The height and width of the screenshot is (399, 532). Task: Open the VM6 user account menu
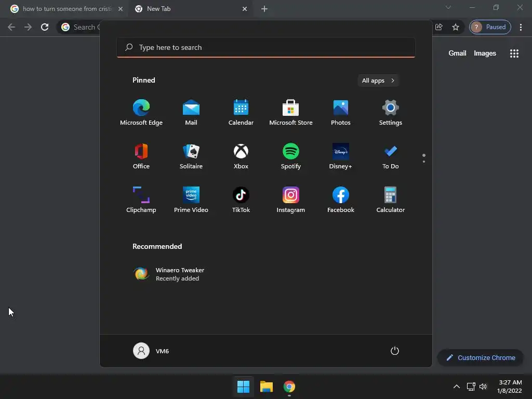[151, 351]
